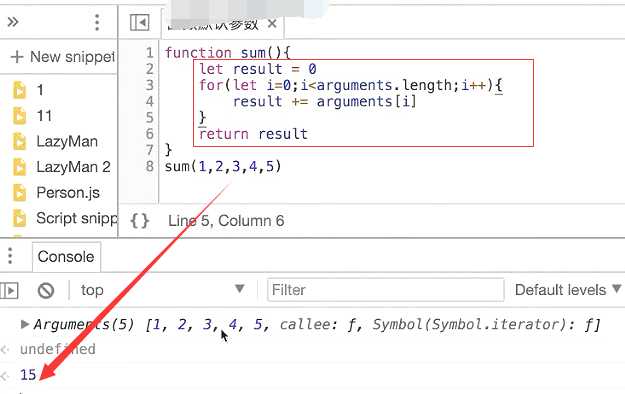Place cursor on function sum(){ line

228,53
